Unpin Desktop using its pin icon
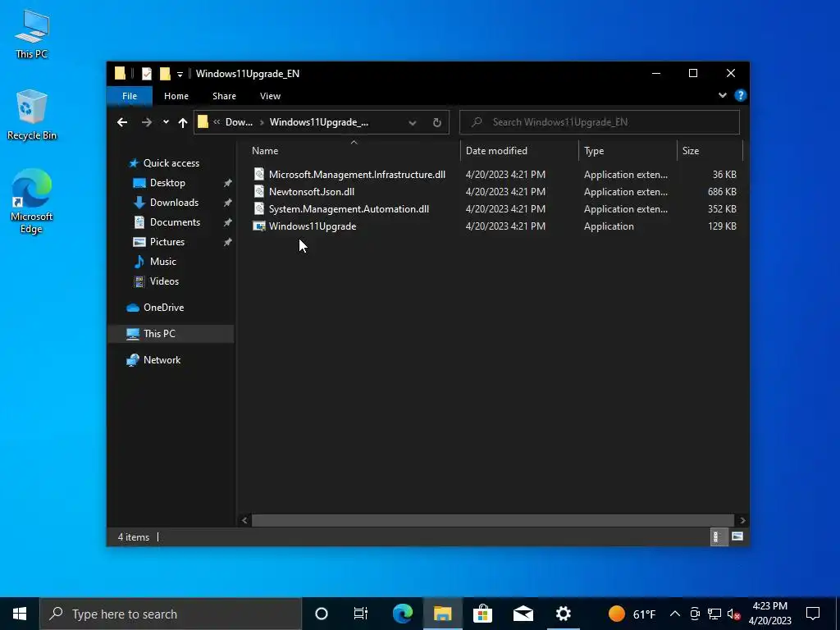The width and height of the screenshot is (840, 630). (x=228, y=183)
